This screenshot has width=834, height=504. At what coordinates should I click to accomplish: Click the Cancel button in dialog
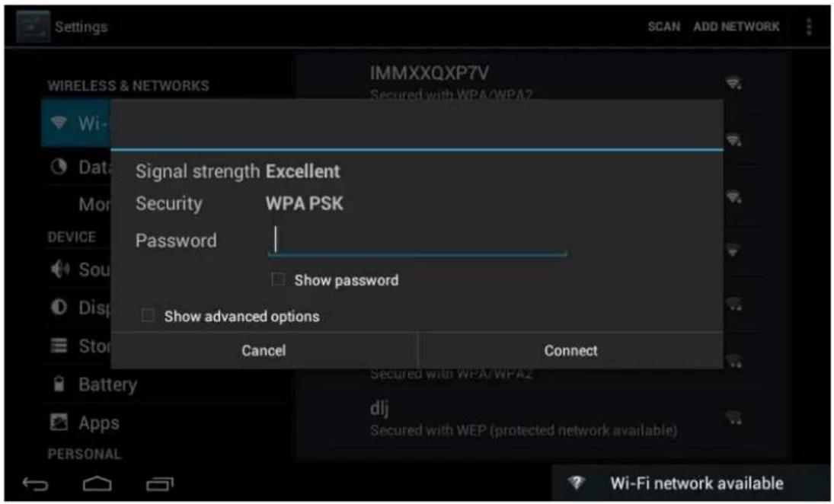pos(264,350)
